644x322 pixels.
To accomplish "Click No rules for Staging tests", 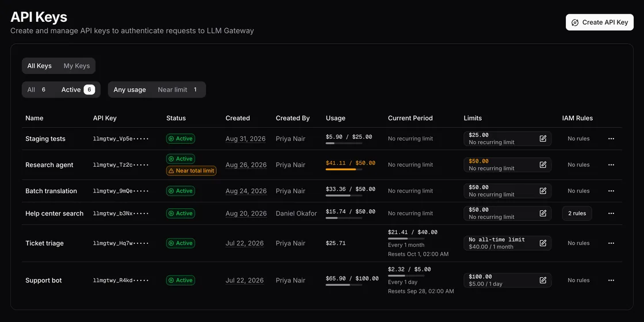I will coord(578,139).
